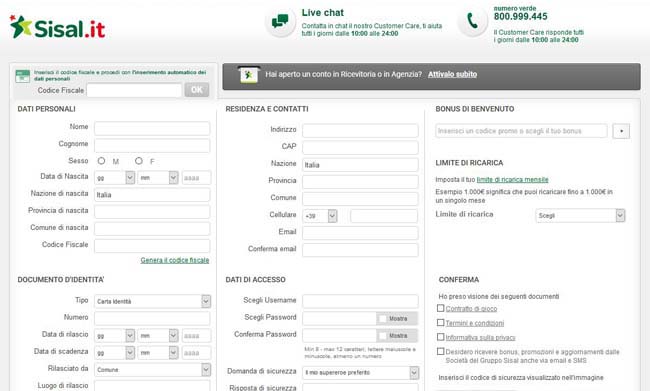Viewport: 650px width, 391px height.
Task: Click the Sisal.it logo
Action: (57, 27)
